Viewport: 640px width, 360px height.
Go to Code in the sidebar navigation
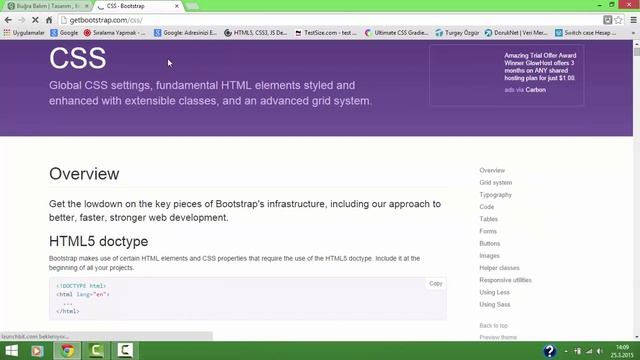coord(487,207)
